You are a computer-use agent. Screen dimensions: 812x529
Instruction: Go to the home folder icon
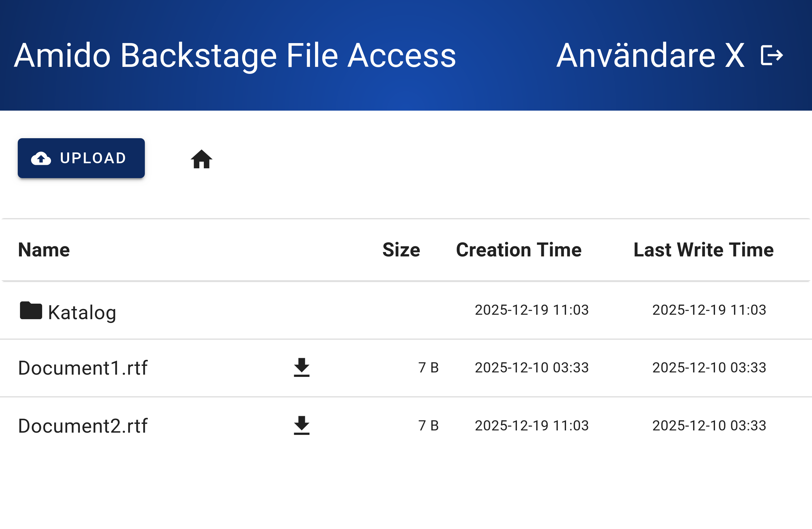coord(201,159)
